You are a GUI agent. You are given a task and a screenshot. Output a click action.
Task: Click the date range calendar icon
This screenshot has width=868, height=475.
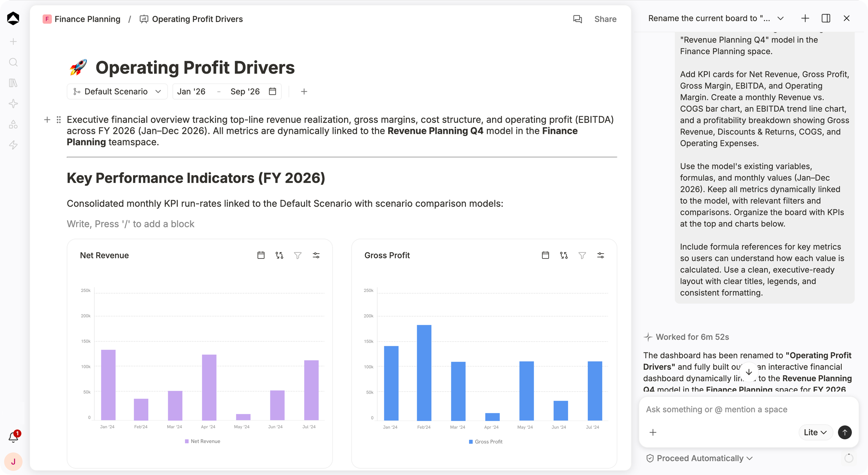coord(272,91)
